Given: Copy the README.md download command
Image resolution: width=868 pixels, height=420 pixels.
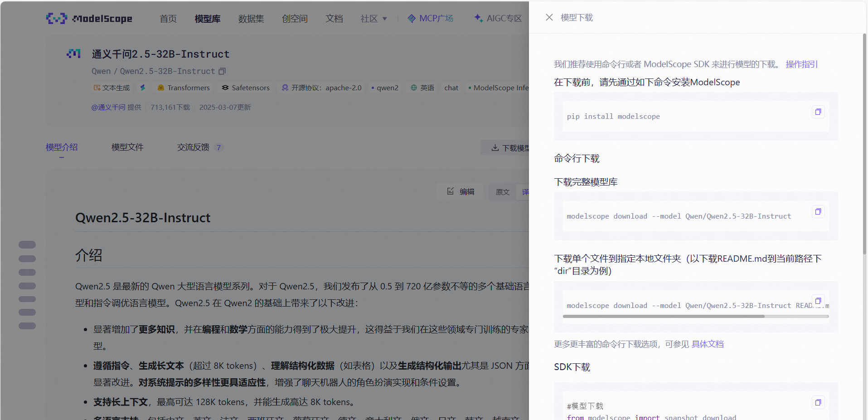Looking at the screenshot, I should coord(818,301).
